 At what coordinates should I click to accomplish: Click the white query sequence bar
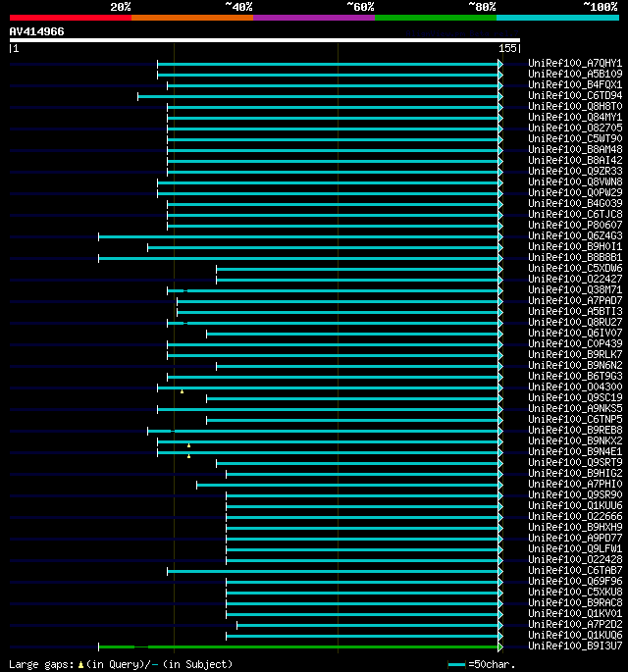point(265,40)
